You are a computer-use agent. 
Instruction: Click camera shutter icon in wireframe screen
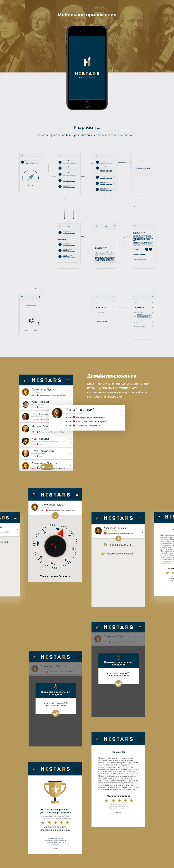pos(31,320)
